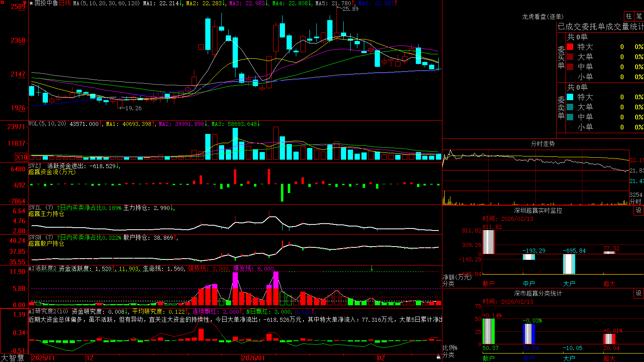Open the 日线 period selector

(65, 3)
